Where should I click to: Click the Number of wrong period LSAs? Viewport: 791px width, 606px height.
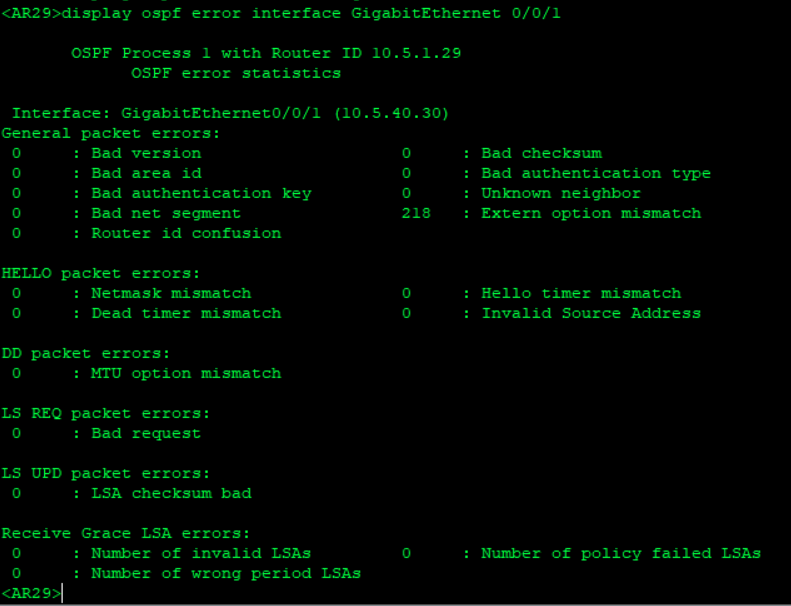coord(226,573)
